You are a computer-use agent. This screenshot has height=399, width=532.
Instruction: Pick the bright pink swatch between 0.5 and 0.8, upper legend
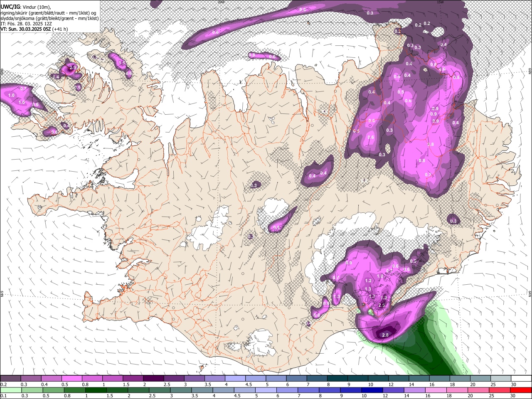click(x=72, y=379)
